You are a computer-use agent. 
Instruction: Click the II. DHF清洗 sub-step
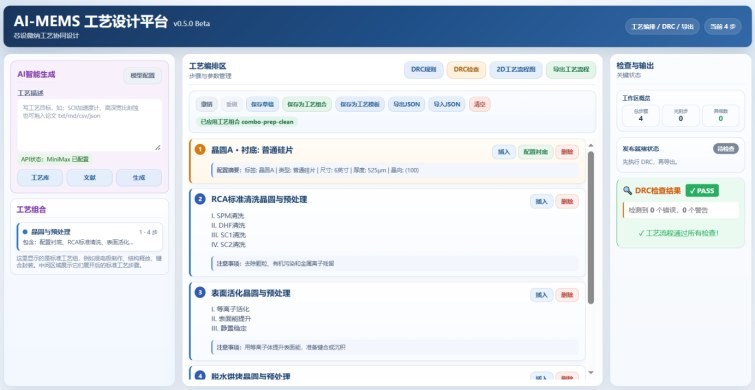[228, 225]
